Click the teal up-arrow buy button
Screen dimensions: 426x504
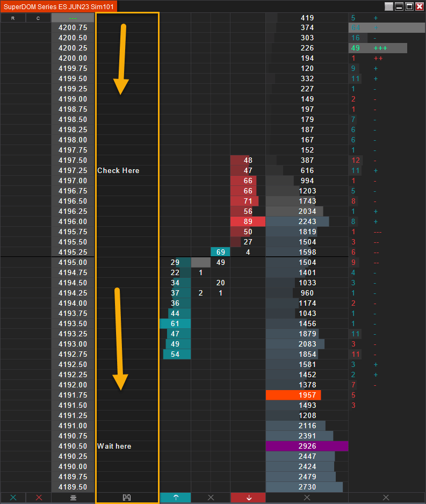click(176, 498)
